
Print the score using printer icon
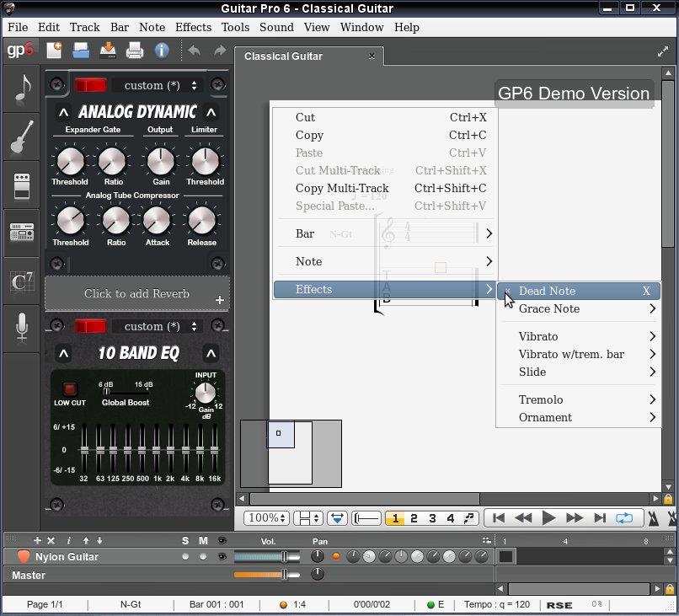tap(135, 51)
